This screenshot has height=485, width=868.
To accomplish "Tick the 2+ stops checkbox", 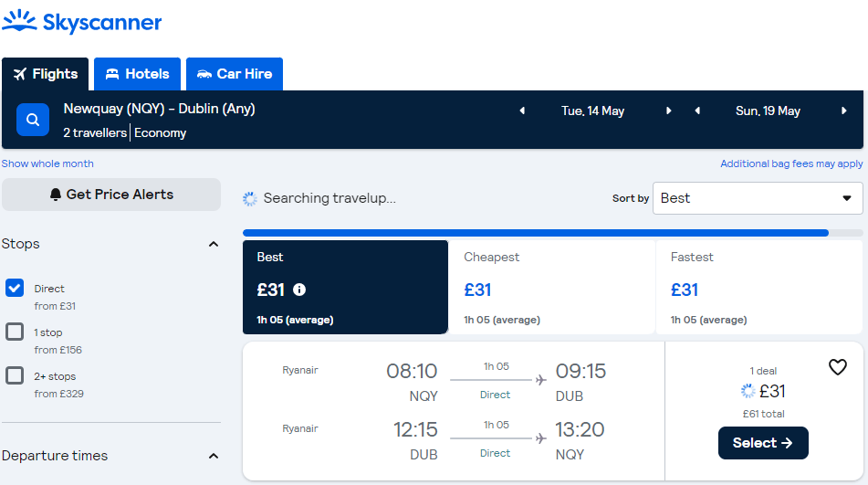I will 15,375.
